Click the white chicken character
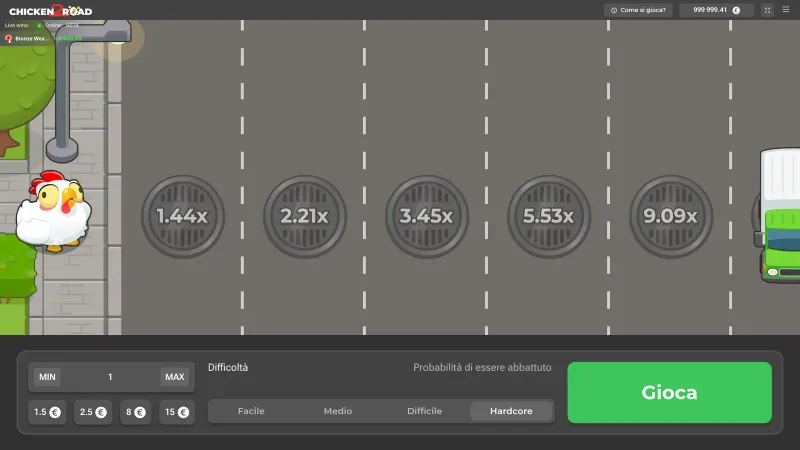This screenshot has height=450, width=800. click(54, 211)
